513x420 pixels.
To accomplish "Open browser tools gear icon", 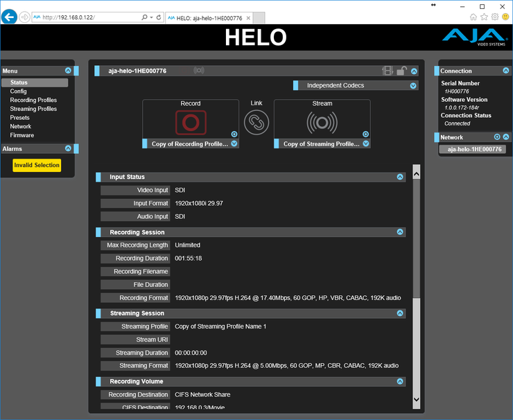I will click(x=495, y=17).
